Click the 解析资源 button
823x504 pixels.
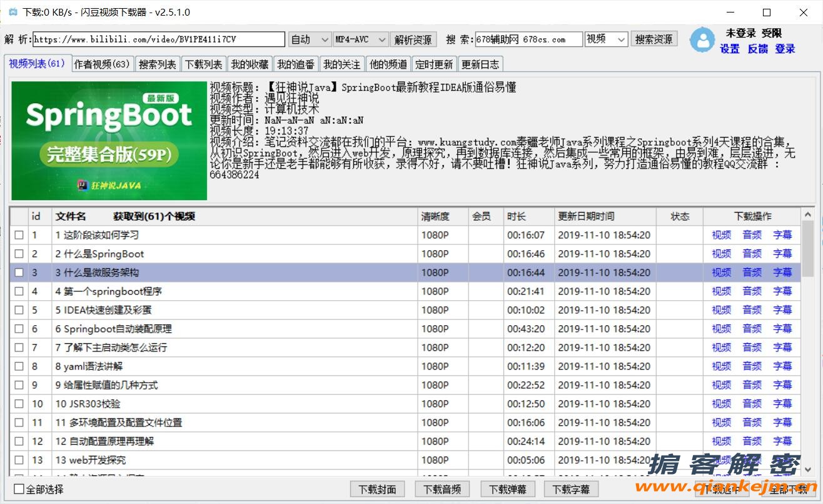[413, 39]
